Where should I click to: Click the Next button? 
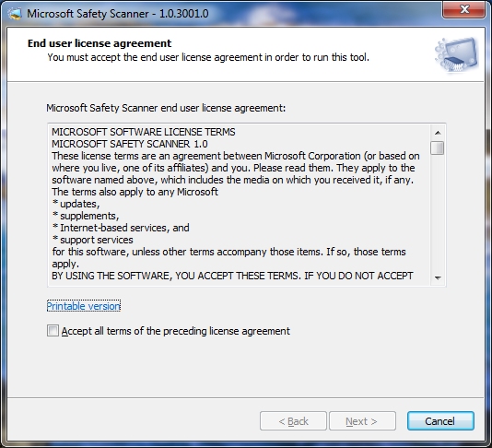pos(362,421)
